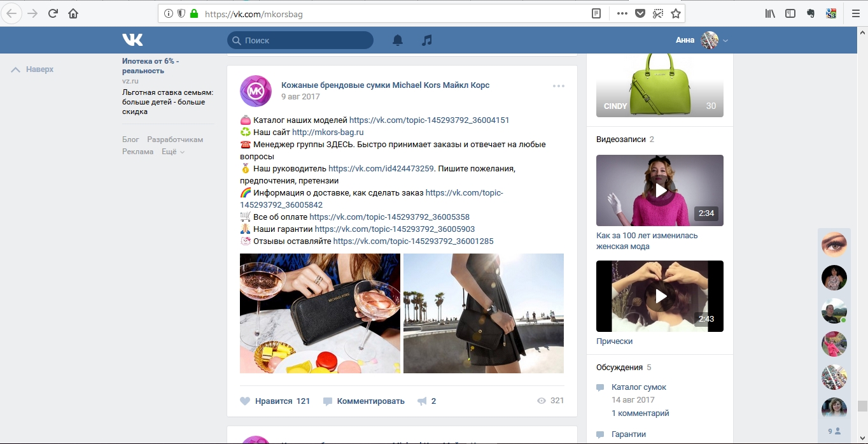Open the Ипотека от 6% ad link
This screenshot has width=868, height=444.
pos(150,65)
